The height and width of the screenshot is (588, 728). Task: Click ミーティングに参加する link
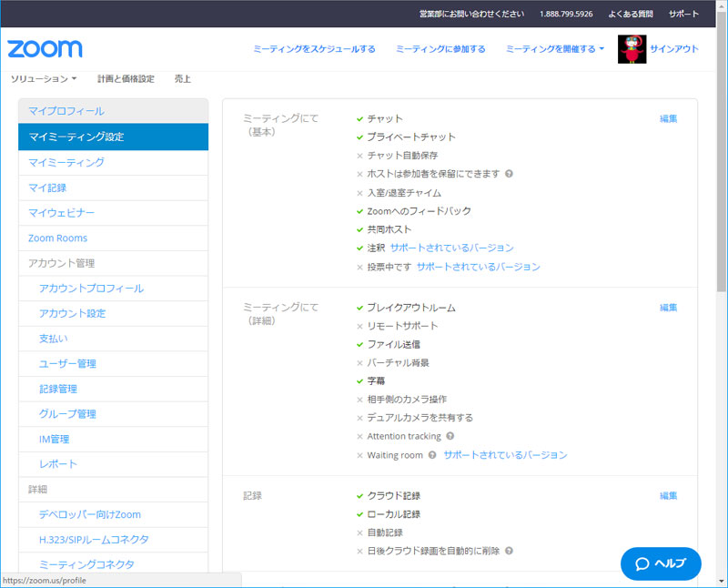[440, 49]
